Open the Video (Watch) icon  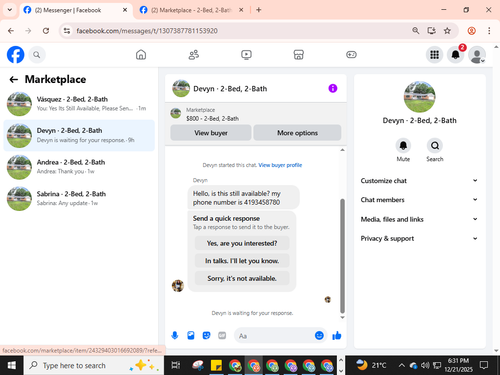[246, 55]
